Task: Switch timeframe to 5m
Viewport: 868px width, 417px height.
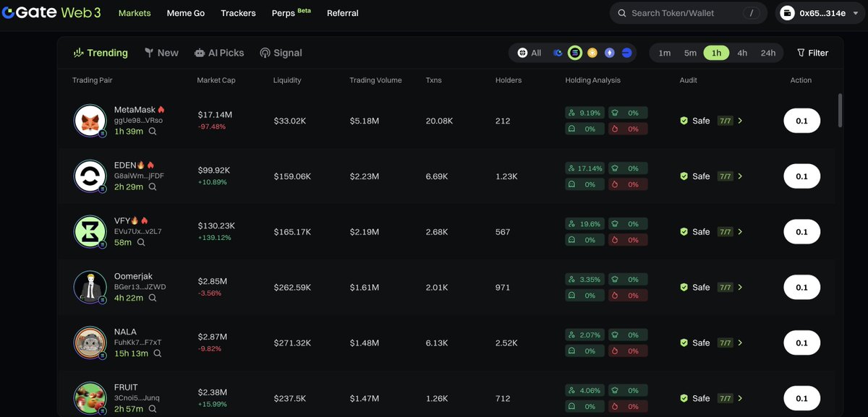Action: (x=690, y=53)
